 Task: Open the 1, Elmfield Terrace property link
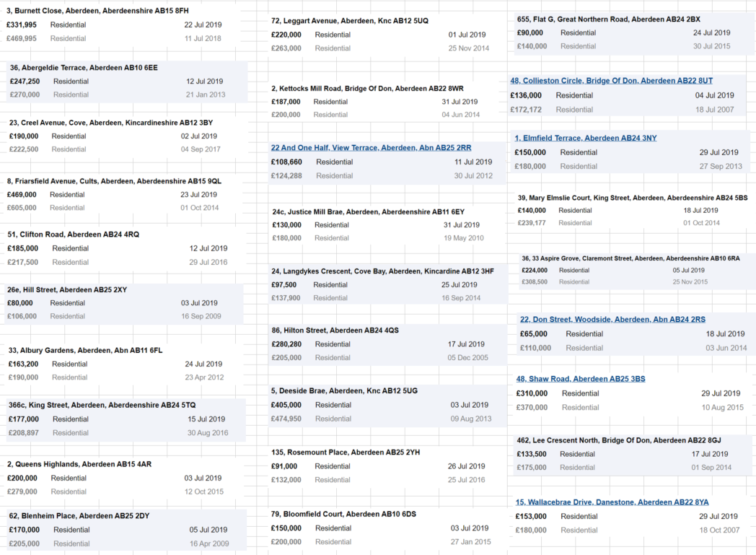pyautogui.click(x=585, y=138)
